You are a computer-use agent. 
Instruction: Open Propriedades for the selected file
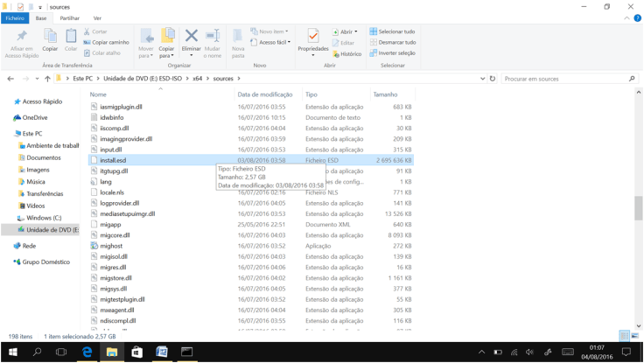point(313,40)
